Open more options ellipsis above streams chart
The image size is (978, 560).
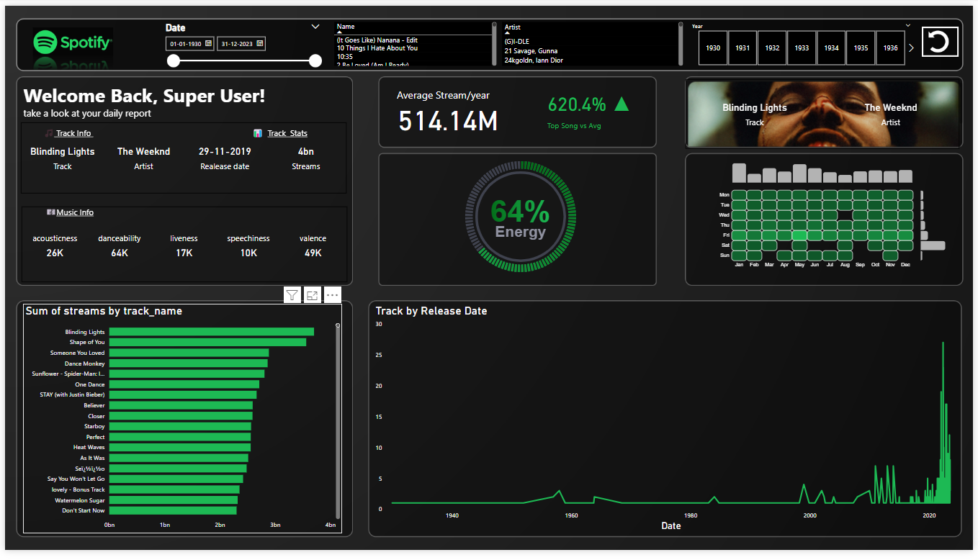(x=332, y=295)
